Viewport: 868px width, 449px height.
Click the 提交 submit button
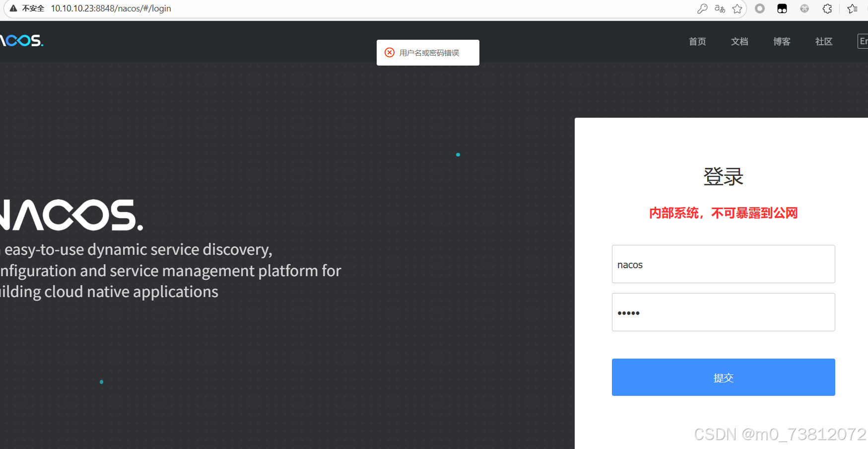pyautogui.click(x=723, y=377)
